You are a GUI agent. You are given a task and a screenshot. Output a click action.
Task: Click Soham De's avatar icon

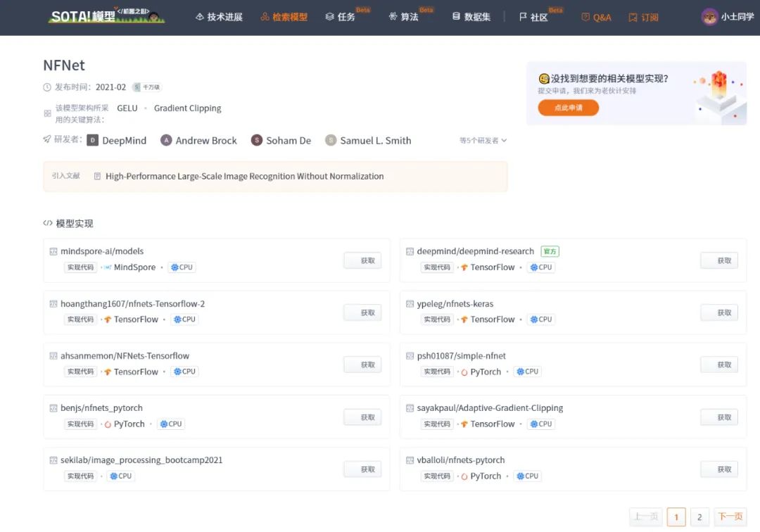tap(257, 140)
